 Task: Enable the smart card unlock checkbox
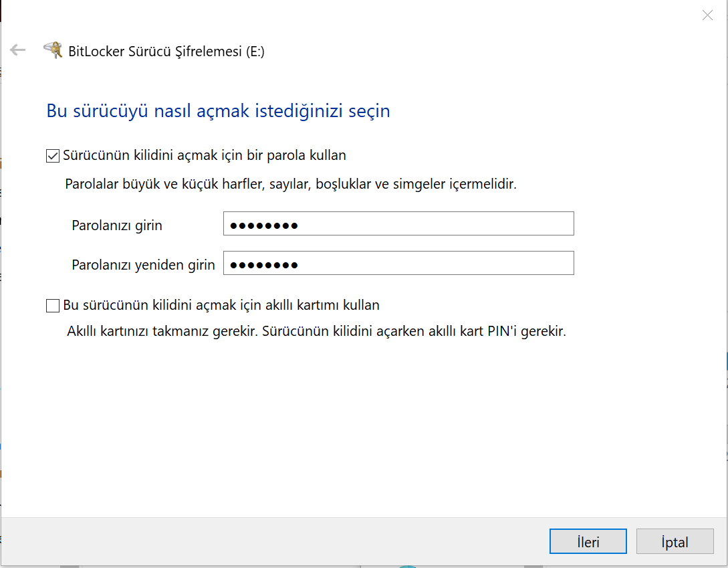pyautogui.click(x=53, y=306)
